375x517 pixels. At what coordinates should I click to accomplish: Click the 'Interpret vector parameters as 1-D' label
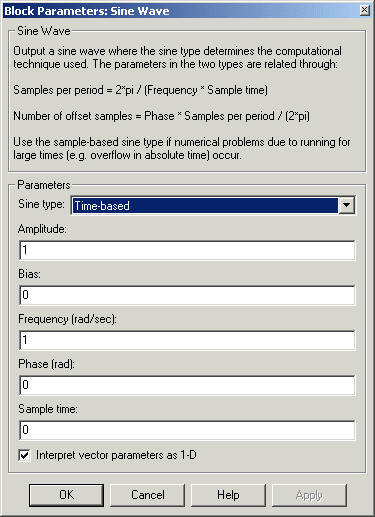(x=116, y=455)
